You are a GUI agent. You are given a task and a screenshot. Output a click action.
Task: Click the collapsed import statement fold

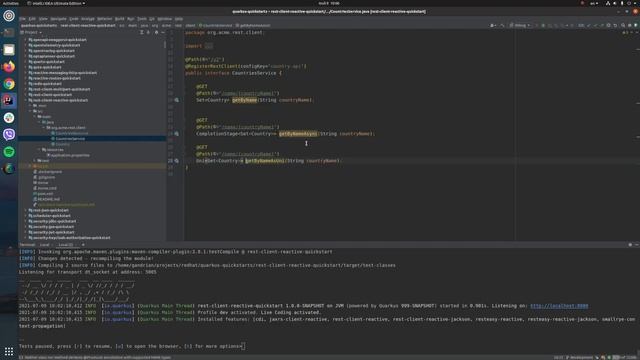(x=209, y=46)
